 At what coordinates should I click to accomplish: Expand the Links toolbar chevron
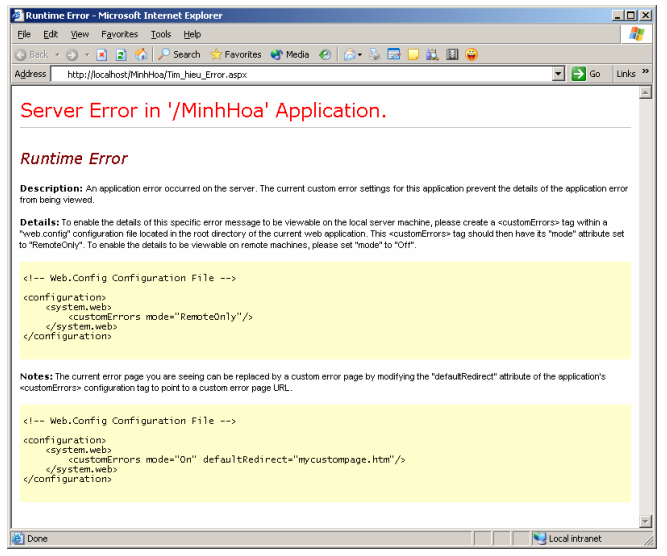[x=645, y=73]
